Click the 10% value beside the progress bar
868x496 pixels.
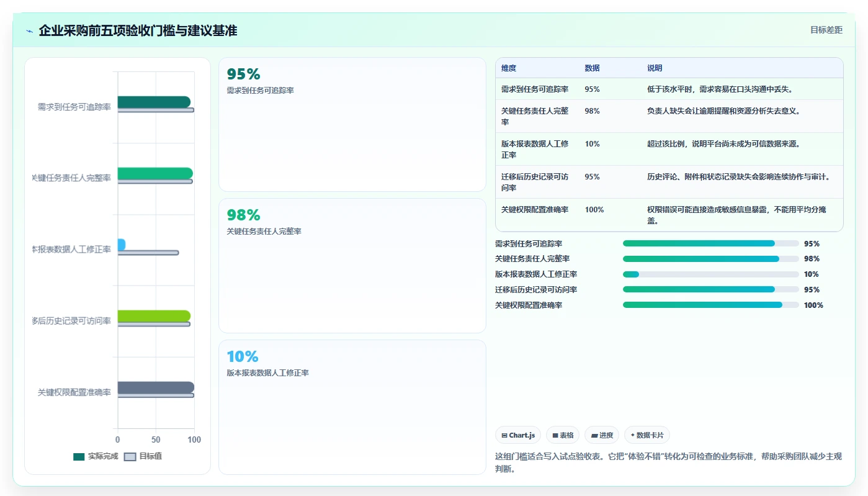coord(811,274)
